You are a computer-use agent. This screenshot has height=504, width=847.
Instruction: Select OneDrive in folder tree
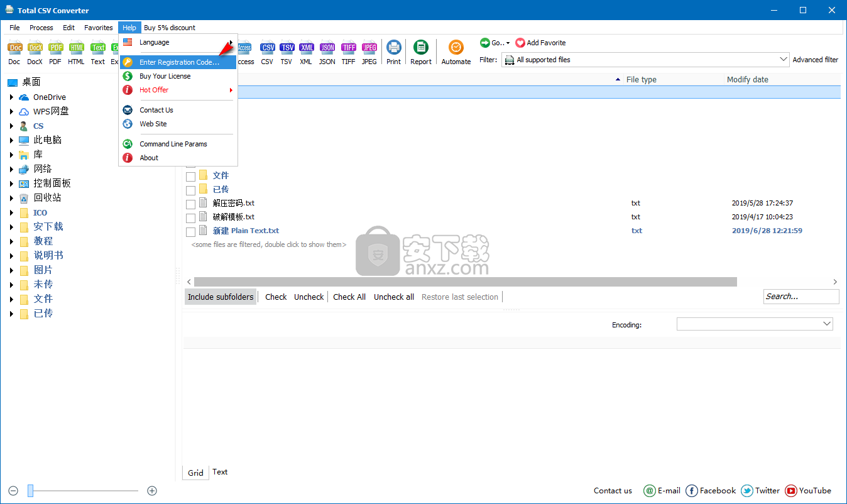pyautogui.click(x=50, y=97)
